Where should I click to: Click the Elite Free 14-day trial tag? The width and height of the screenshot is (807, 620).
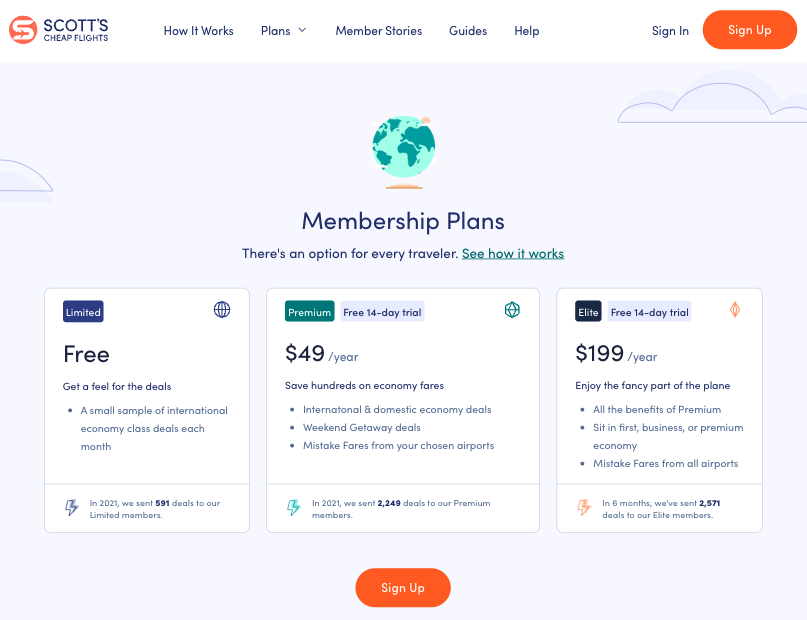coord(650,312)
